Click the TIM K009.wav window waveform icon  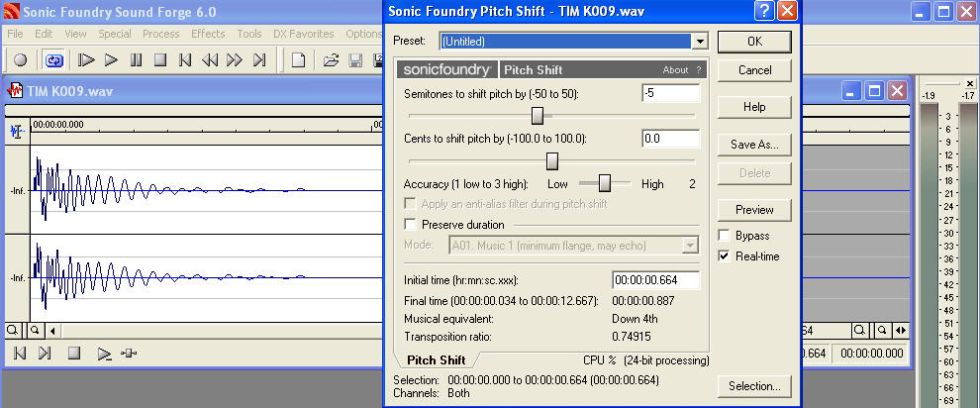point(15,92)
